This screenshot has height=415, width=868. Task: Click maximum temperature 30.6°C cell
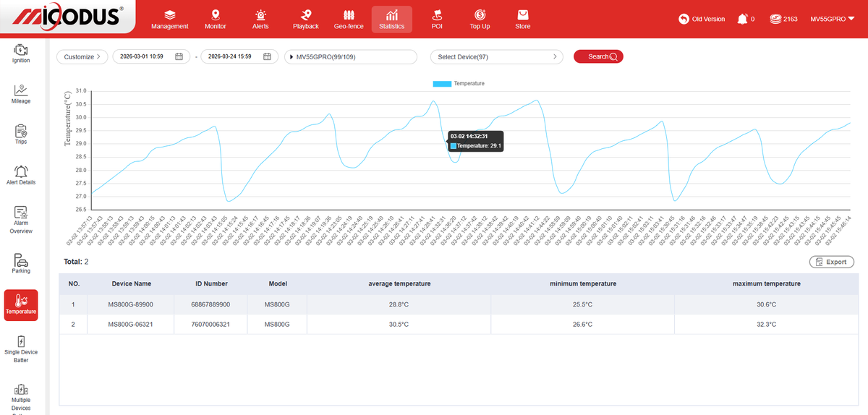tap(766, 304)
